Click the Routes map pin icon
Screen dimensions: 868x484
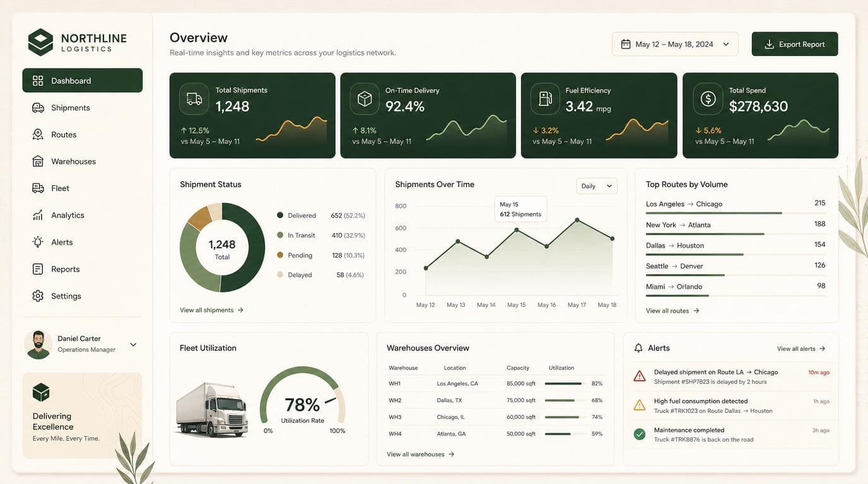38,135
